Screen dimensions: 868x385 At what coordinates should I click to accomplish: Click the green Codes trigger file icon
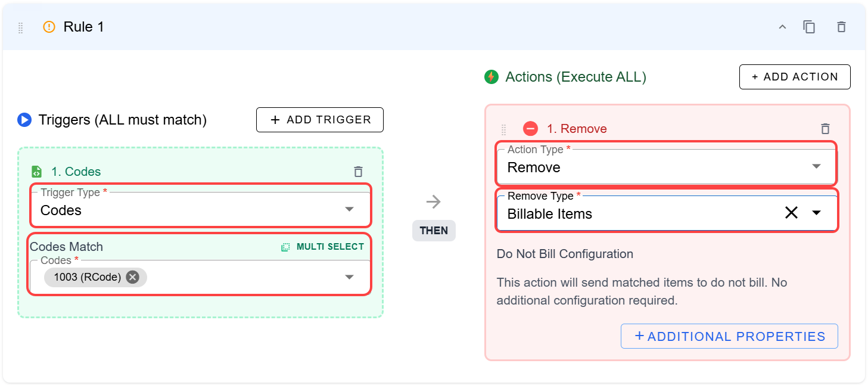(x=37, y=172)
